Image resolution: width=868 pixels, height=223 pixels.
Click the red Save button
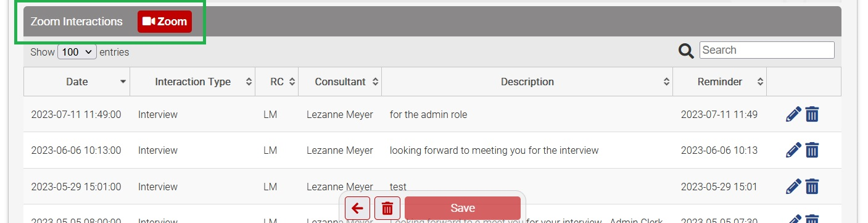point(463,208)
